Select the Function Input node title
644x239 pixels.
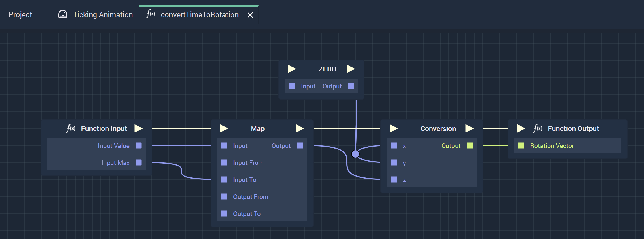(104, 129)
